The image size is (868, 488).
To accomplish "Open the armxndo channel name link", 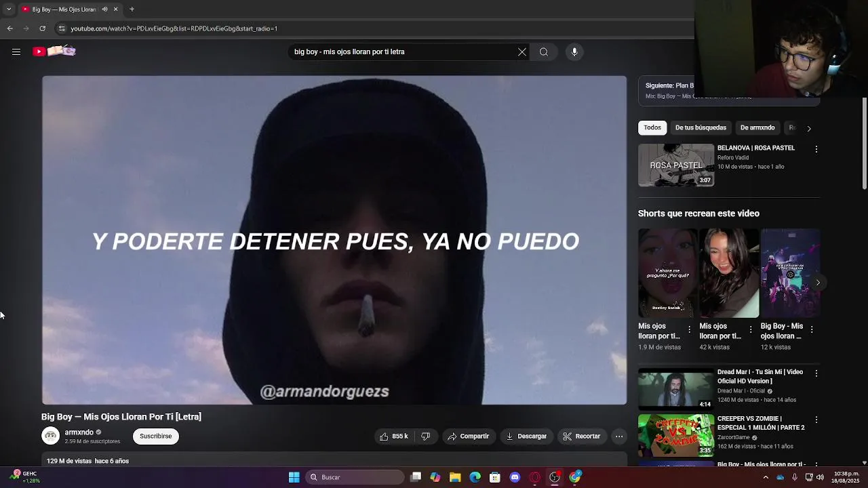I will [x=79, y=432].
